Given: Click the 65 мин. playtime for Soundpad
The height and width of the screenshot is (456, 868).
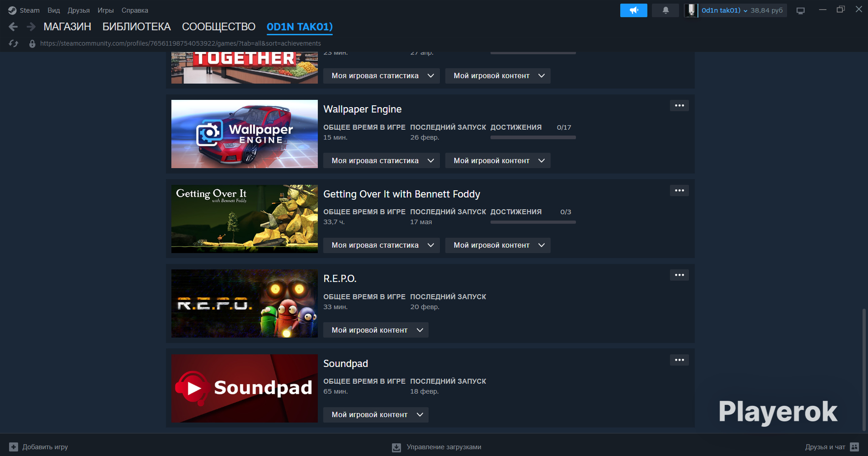Looking at the screenshot, I should 335,391.
